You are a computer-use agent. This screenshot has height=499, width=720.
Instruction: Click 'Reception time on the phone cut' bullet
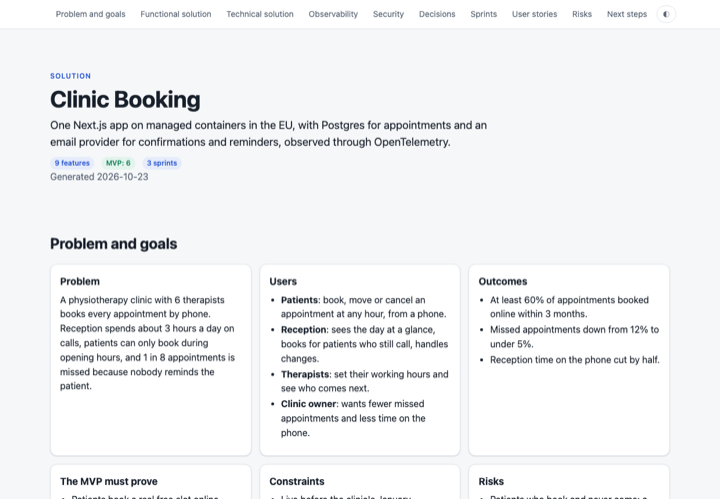[x=574, y=360]
